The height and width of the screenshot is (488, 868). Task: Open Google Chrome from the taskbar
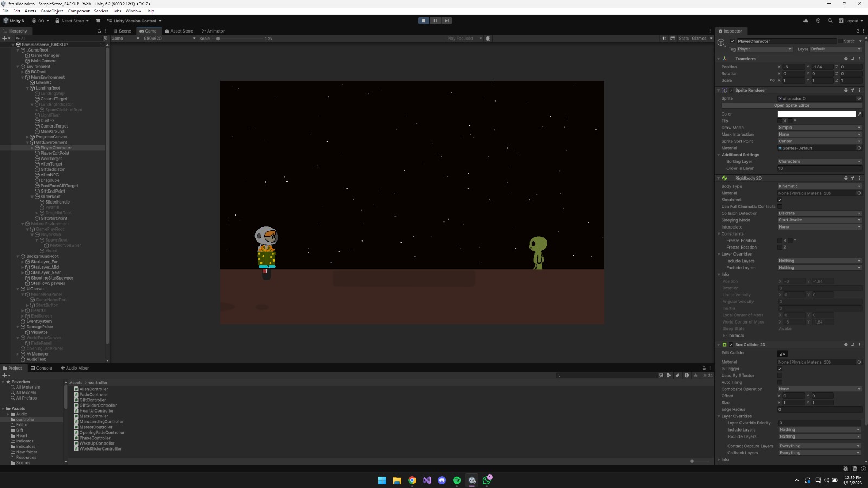(412, 480)
